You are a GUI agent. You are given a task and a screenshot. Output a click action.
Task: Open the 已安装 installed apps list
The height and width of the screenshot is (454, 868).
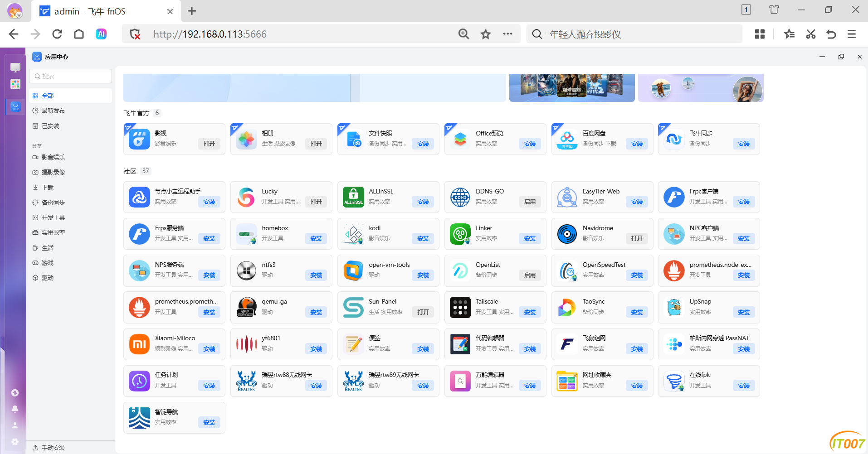pos(50,126)
